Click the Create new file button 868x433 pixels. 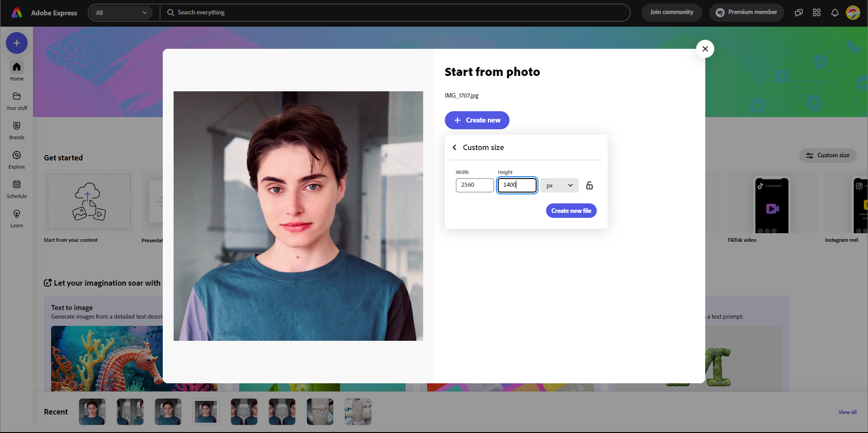point(571,211)
